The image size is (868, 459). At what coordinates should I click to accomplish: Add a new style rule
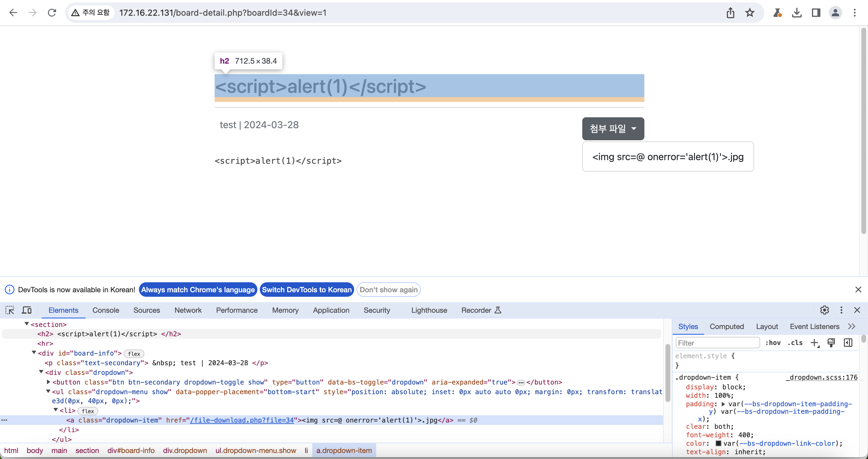point(814,343)
